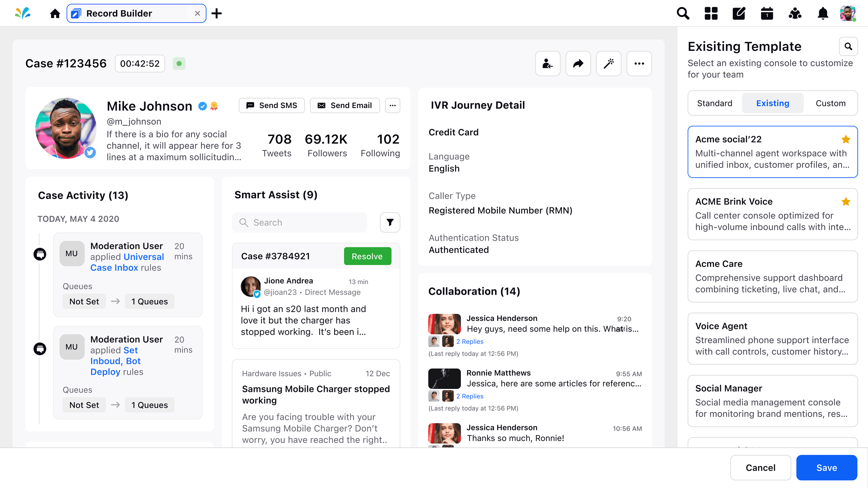868x488 pixels.
Task: Click first activity timeline marker icon
Action: (x=40, y=254)
